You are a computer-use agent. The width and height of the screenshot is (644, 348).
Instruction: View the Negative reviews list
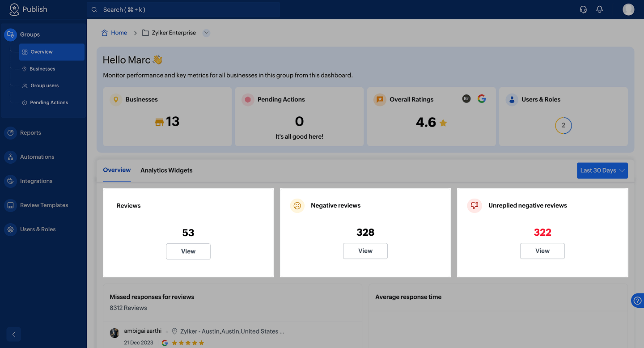coord(365,251)
